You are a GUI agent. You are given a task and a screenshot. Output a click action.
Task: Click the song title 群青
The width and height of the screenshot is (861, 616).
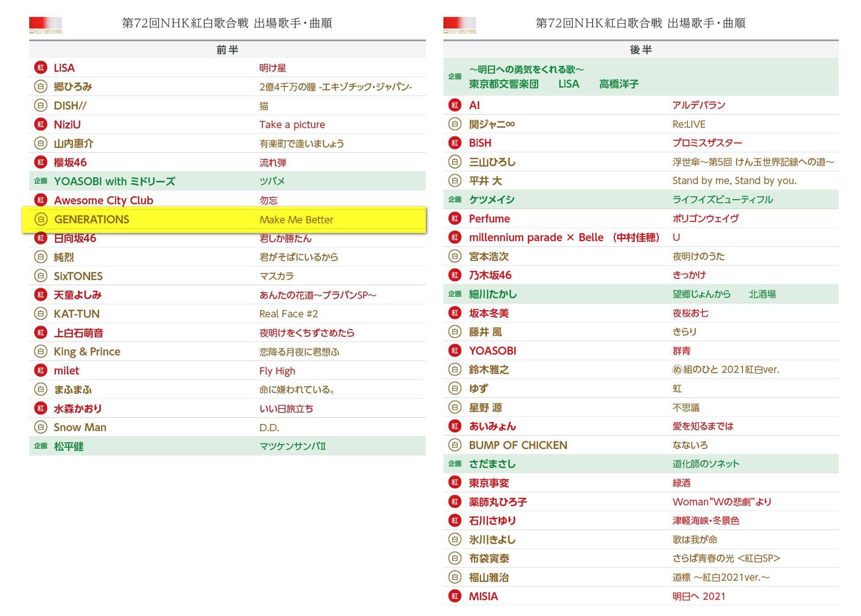(x=681, y=351)
